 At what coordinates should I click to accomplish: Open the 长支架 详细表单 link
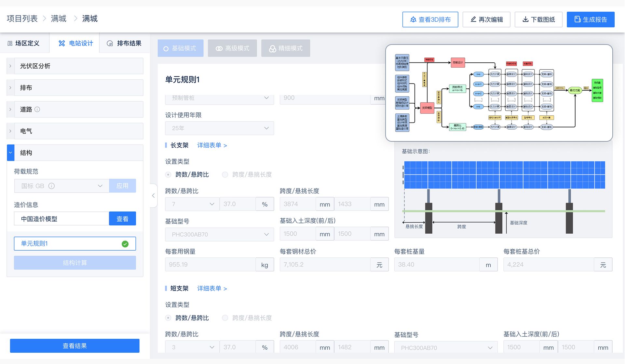(212, 145)
